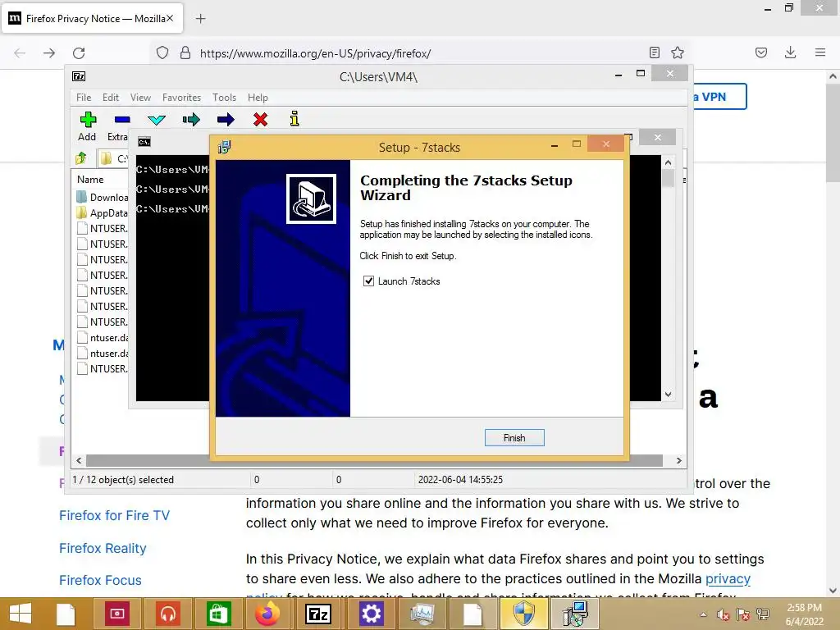Screen dimensions: 840x630
Task: Close the Firefox Privacy Notice tab
Action: pos(170,18)
